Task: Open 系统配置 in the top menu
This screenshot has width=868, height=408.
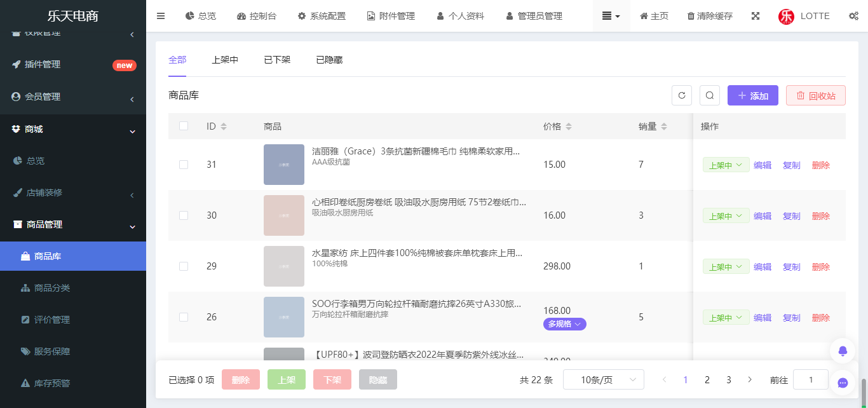Action: tap(322, 16)
